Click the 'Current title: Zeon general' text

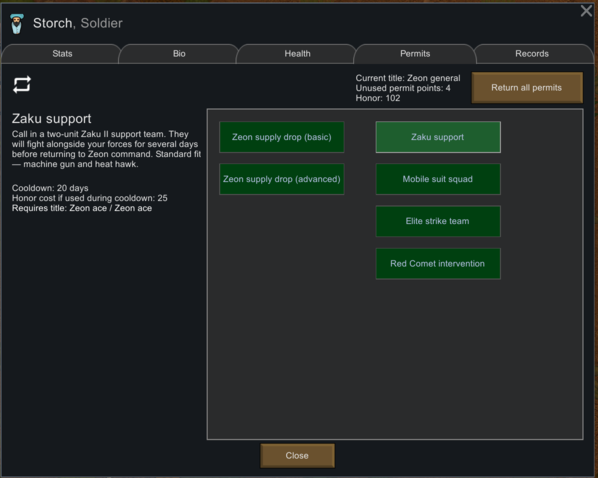pyautogui.click(x=408, y=78)
